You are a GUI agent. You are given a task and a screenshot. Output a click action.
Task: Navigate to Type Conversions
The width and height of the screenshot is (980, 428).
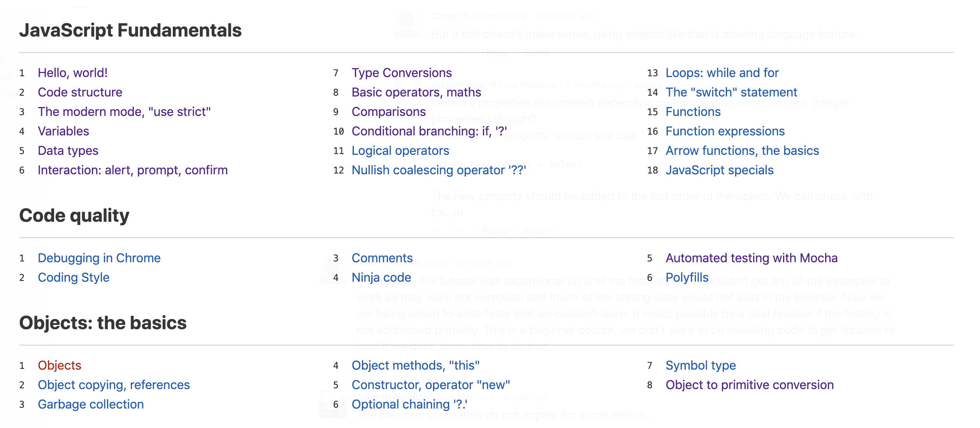402,73
